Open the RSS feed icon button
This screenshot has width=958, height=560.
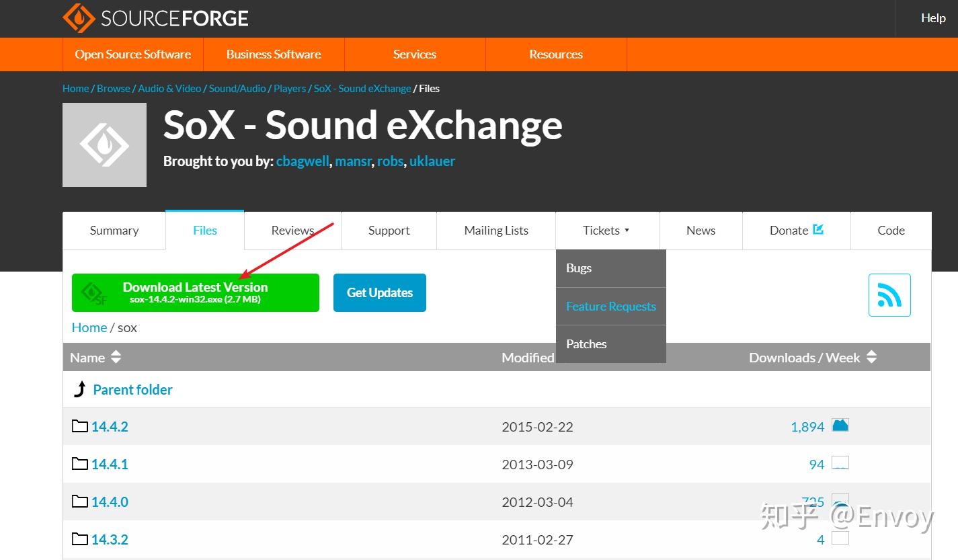pyautogui.click(x=889, y=295)
